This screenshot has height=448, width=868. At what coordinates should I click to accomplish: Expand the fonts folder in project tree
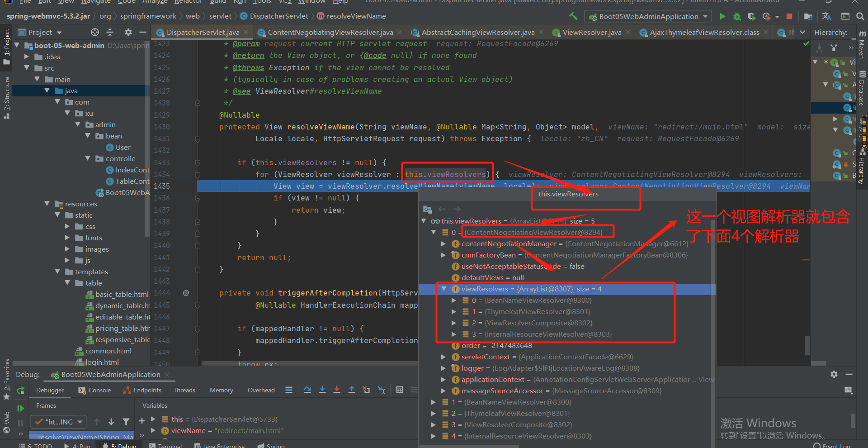click(67, 238)
